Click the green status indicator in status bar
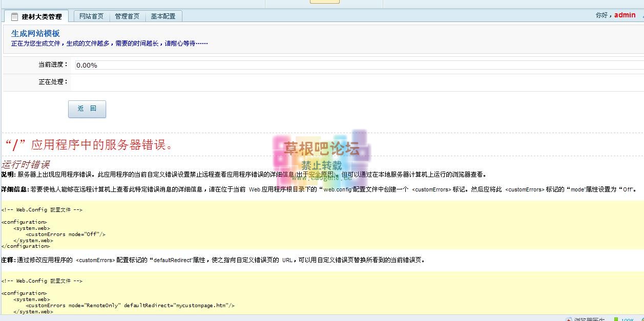This screenshot has height=321, width=644. coord(616,318)
